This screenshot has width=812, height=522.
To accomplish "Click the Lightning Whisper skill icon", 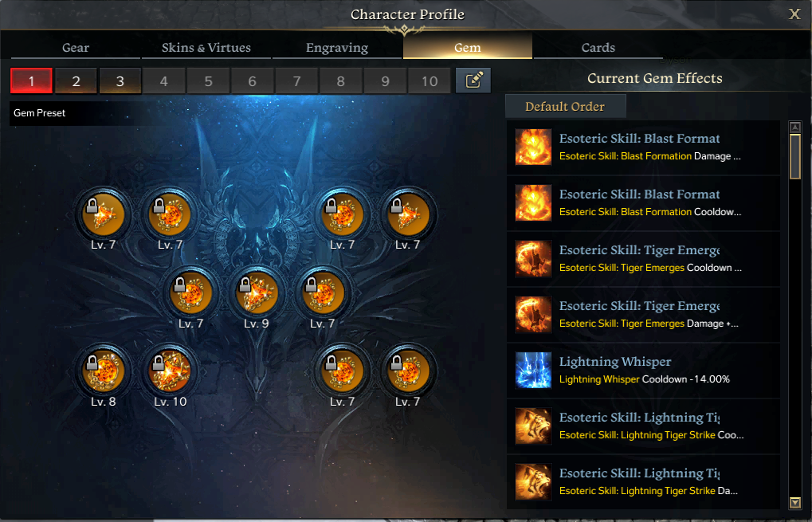I will pos(533,371).
